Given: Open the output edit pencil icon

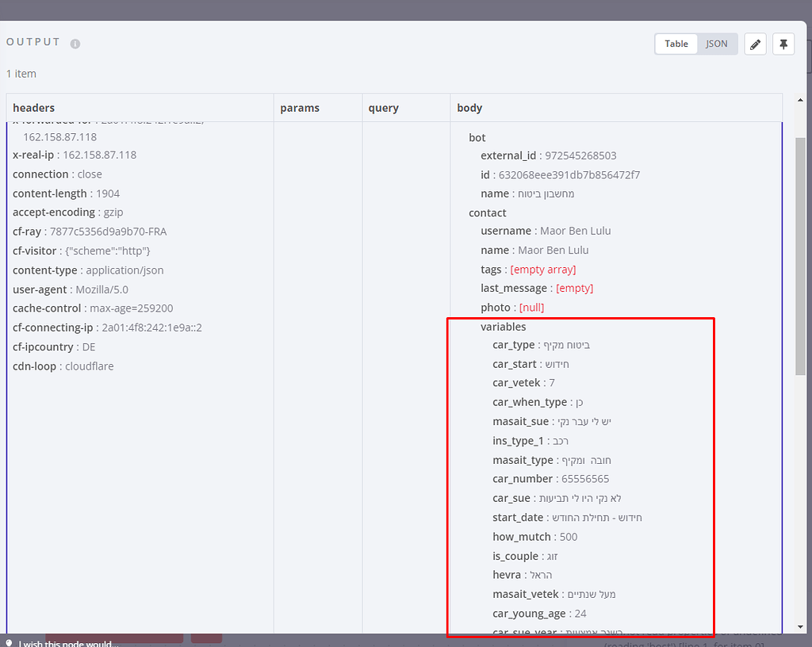Looking at the screenshot, I should coord(755,44).
